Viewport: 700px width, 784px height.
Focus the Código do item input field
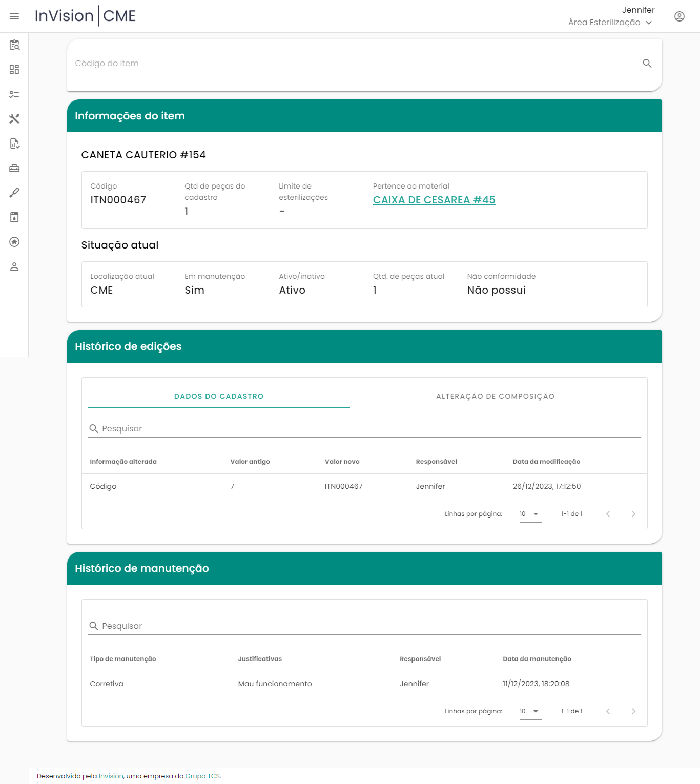coord(354,63)
